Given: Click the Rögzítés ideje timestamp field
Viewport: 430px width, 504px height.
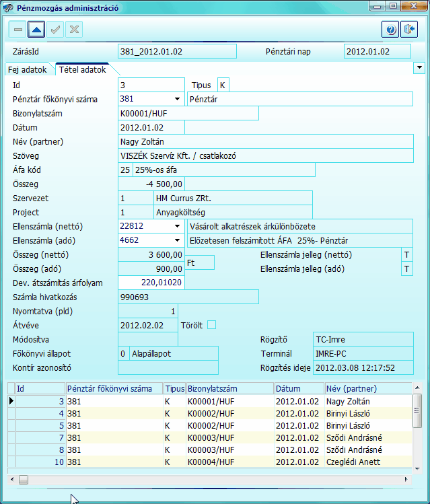Looking at the screenshot, I should pos(363,367).
